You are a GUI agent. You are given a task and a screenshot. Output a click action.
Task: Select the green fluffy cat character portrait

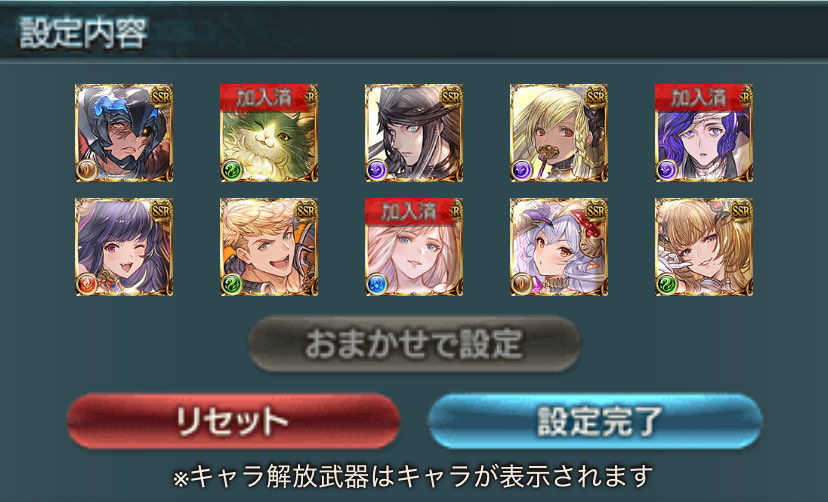[x=269, y=133]
